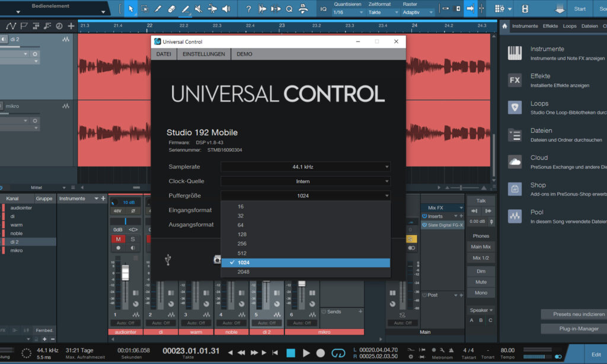Open the EINSTELLUNGEN menu

pyautogui.click(x=204, y=54)
